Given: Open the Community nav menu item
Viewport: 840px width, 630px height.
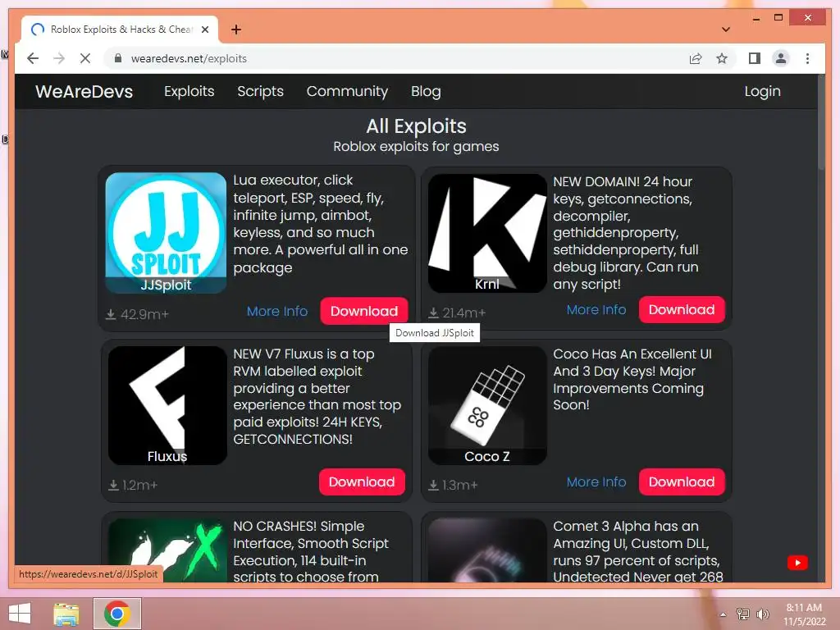Looking at the screenshot, I should (x=347, y=92).
